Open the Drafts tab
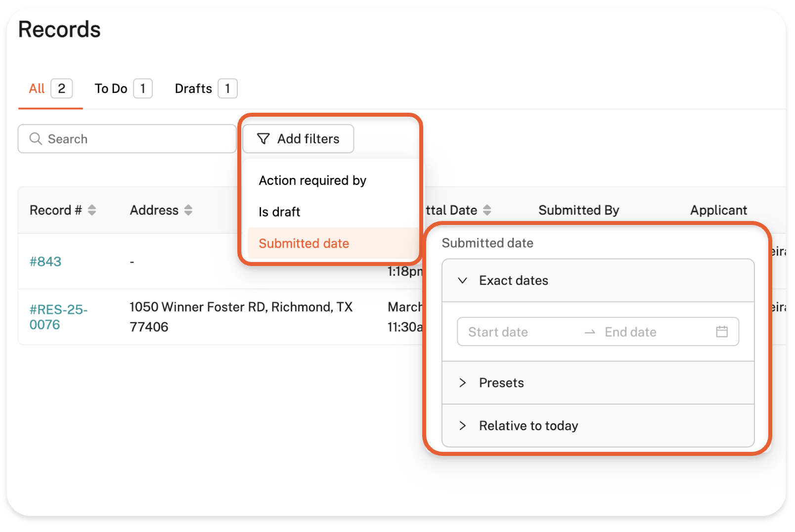The width and height of the screenshot is (795, 532). tap(193, 89)
